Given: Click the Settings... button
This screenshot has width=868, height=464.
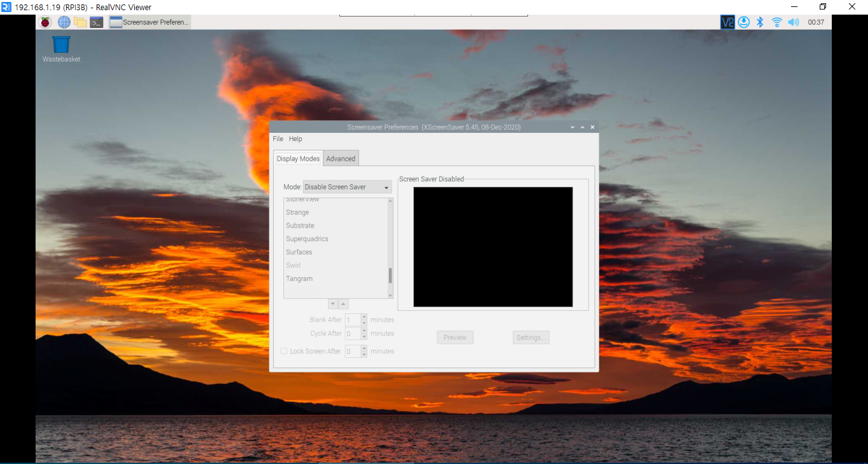Looking at the screenshot, I should (531, 338).
